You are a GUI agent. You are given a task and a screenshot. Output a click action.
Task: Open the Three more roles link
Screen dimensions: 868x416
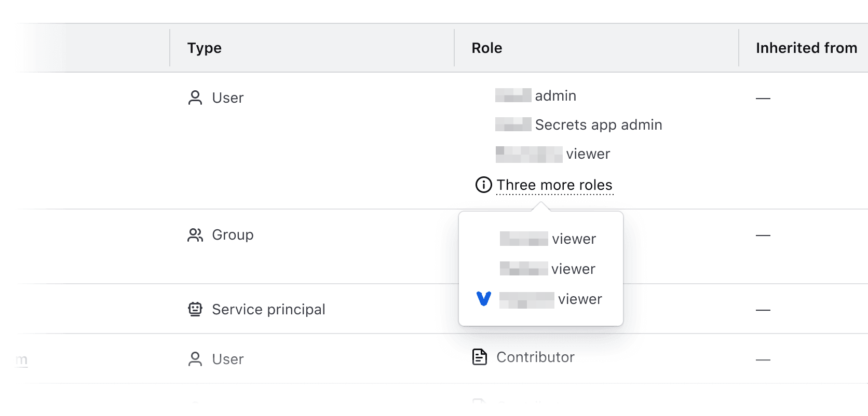click(x=554, y=185)
